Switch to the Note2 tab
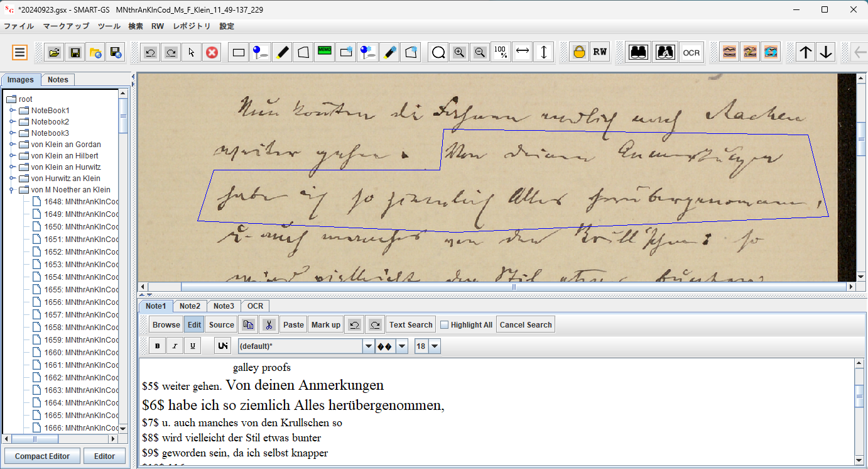Screen dimensions: 868x469 [x=190, y=306]
